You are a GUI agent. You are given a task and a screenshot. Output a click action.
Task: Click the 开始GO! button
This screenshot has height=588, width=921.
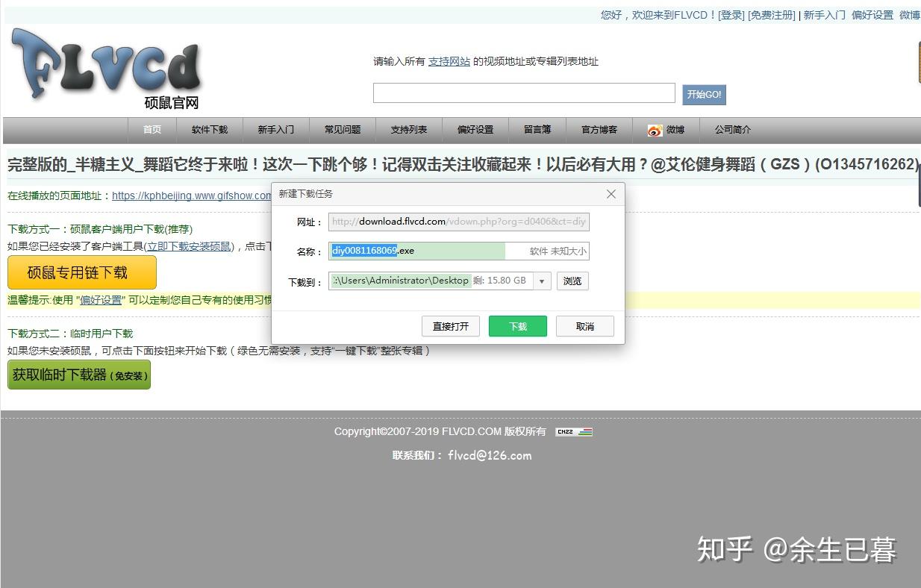[x=704, y=95]
